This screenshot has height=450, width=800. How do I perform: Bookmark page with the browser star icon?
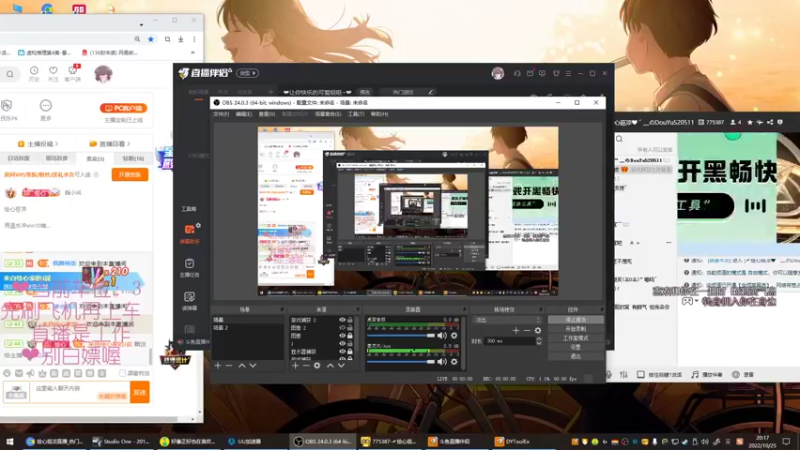tap(151, 39)
